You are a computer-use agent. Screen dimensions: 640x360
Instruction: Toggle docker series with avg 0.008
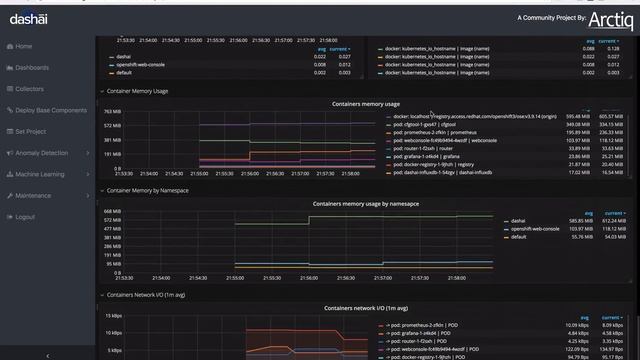(x=437, y=65)
